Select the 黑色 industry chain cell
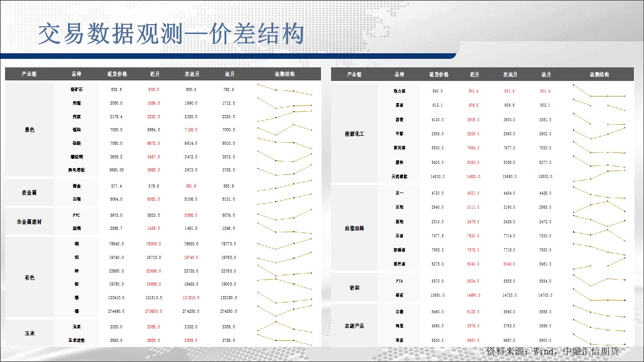 29,130
